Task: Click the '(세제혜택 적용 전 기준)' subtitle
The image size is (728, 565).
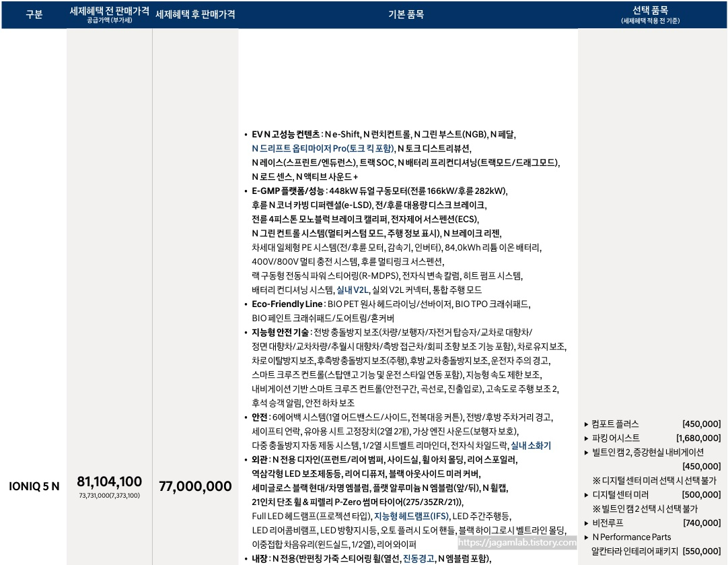Action: pyautogui.click(x=651, y=21)
